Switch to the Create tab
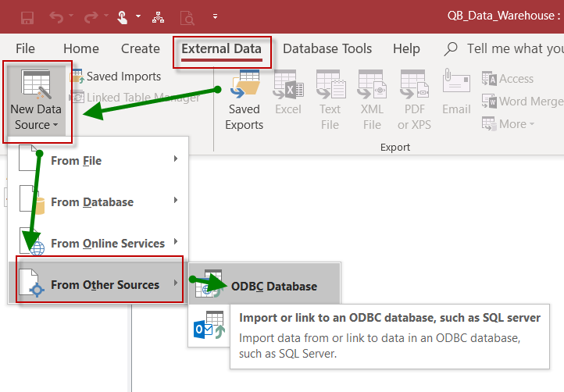This screenshot has width=564, height=392. click(141, 48)
